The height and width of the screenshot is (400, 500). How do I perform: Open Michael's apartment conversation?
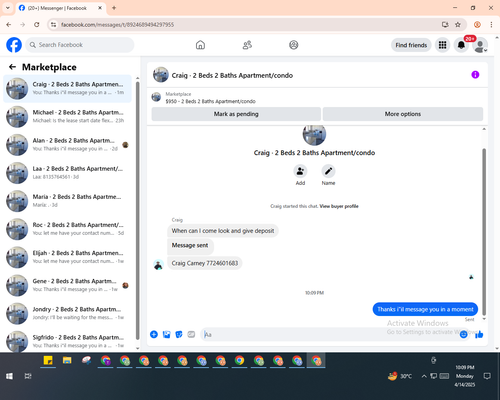tap(67, 116)
